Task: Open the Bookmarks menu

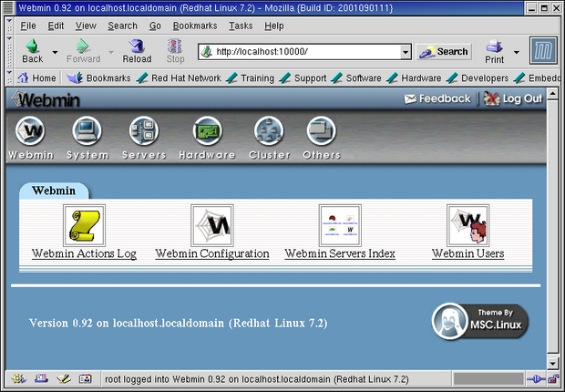Action: 195,26
